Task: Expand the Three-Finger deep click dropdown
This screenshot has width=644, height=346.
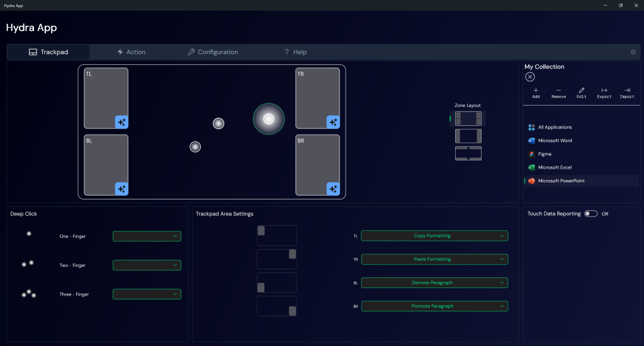Action: click(x=147, y=294)
